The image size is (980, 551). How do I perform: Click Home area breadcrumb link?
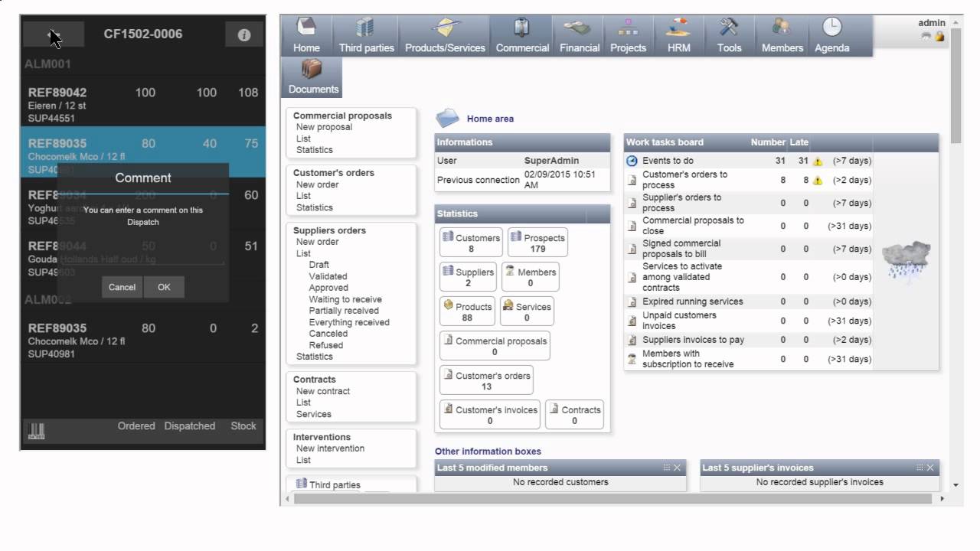pos(490,119)
